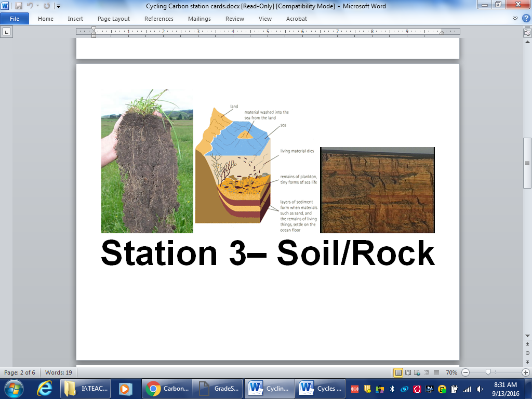Switch to Web Layout view
This screenshot has height=399, width=532.
(x=417, y=373)
